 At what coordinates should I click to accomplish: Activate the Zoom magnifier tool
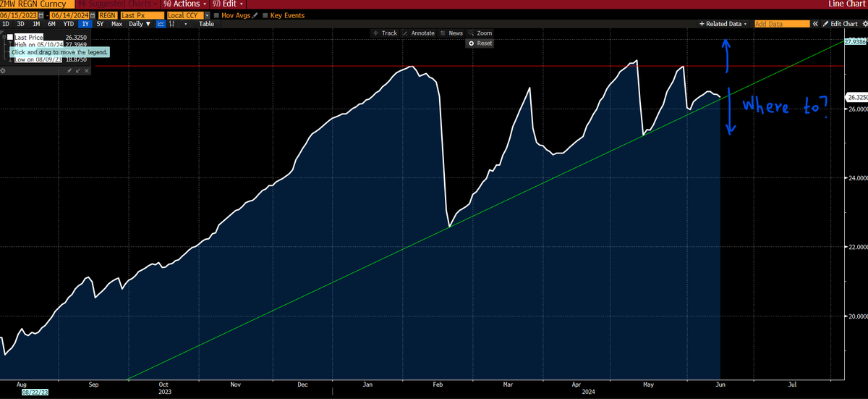(x=480, y=33)
